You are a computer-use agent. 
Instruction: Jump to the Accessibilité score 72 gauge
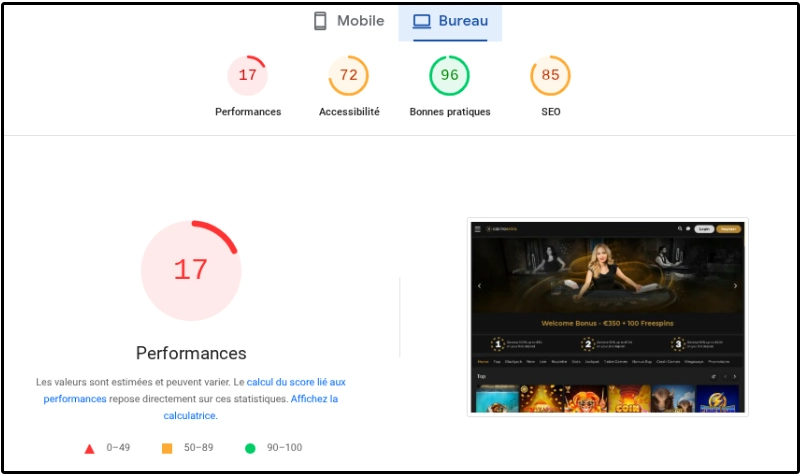(349, 76)
